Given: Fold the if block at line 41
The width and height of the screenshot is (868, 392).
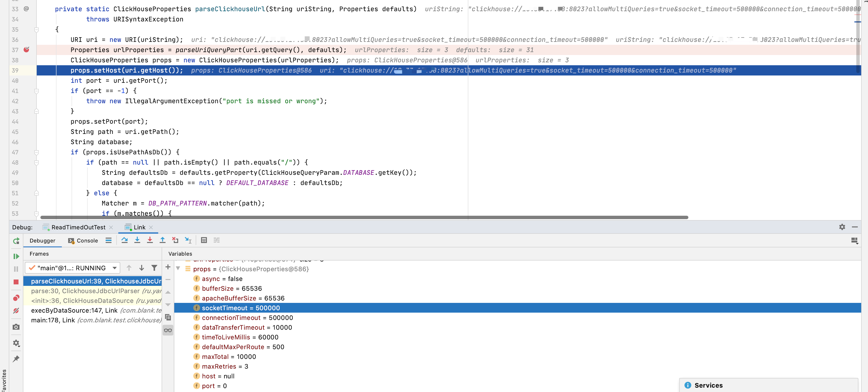Looking at the screenshot, I should click(x=37, y=91).
